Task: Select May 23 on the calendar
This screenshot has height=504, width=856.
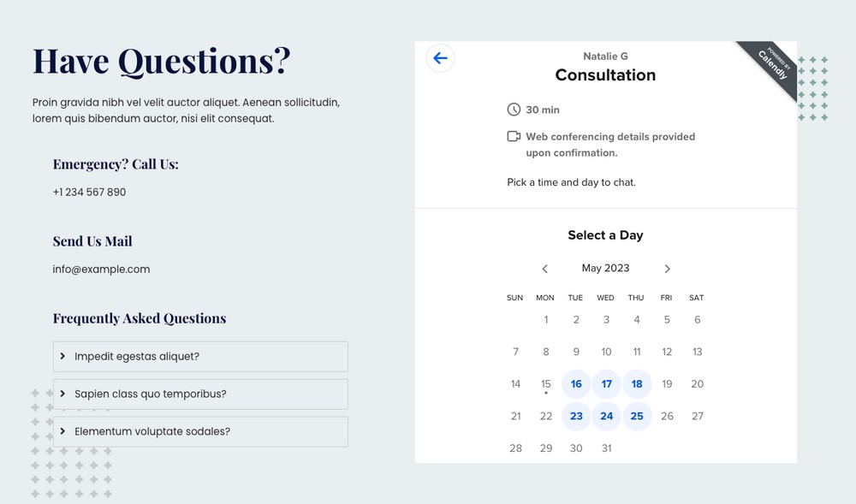Action: (x=576, y=416)
